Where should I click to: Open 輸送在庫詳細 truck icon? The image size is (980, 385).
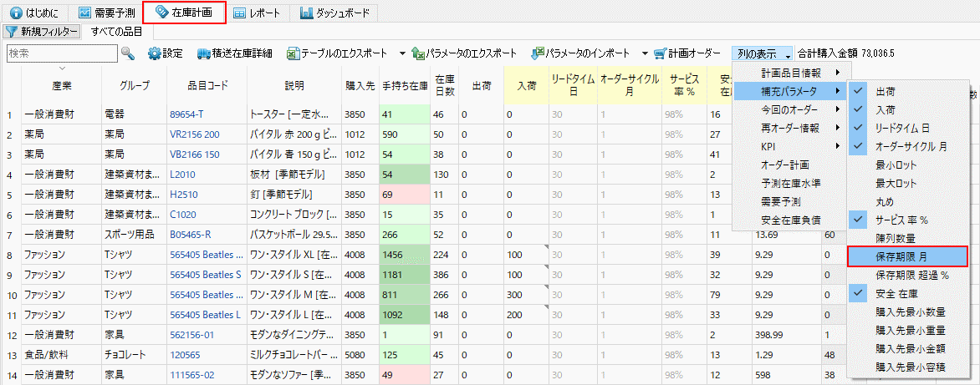[x=205, y=53]
